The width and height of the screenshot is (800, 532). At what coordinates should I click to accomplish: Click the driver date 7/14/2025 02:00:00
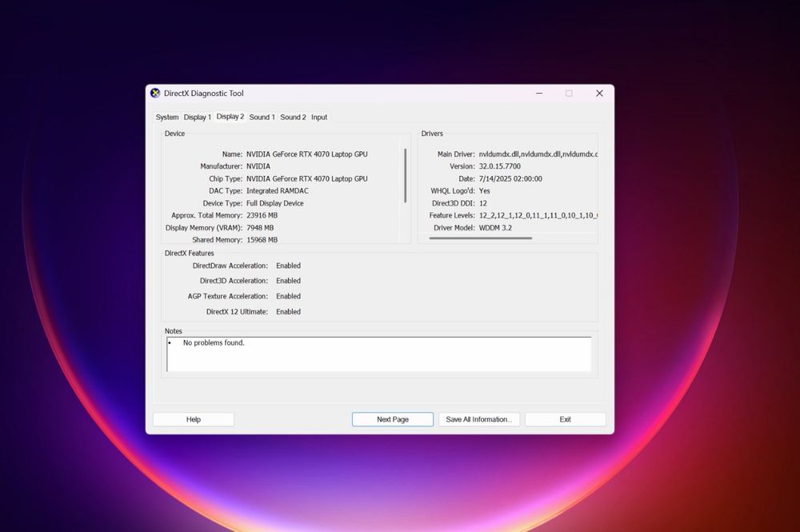pyautogui.click(x=510, y=178)
